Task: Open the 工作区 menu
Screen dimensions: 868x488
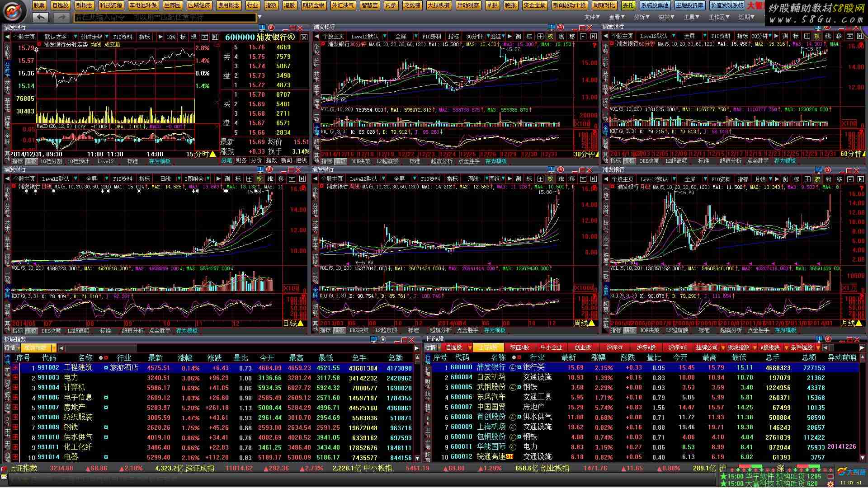Action: click(719, 17)
